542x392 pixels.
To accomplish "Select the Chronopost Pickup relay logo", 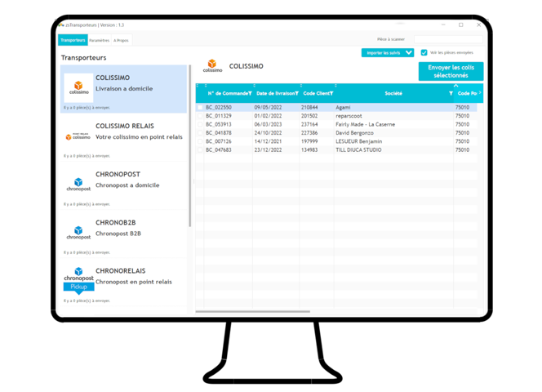I will point(78,279).
